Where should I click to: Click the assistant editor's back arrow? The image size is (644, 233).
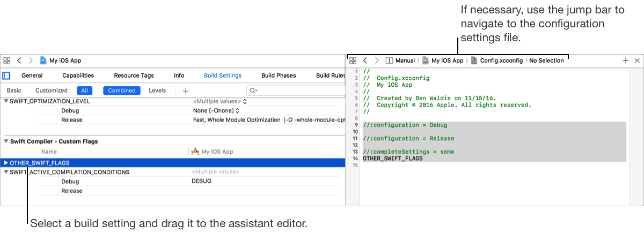click(365, 61)
